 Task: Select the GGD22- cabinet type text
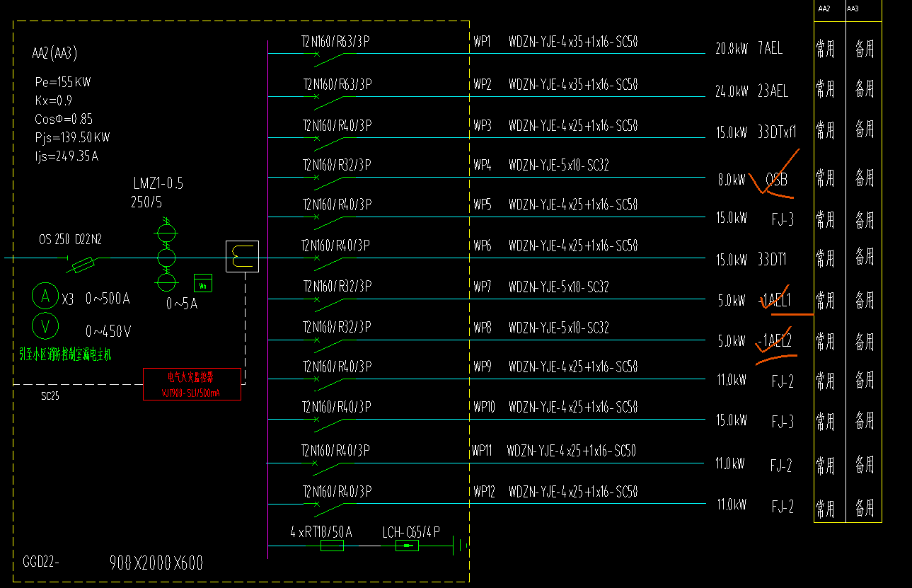point(41,563)
